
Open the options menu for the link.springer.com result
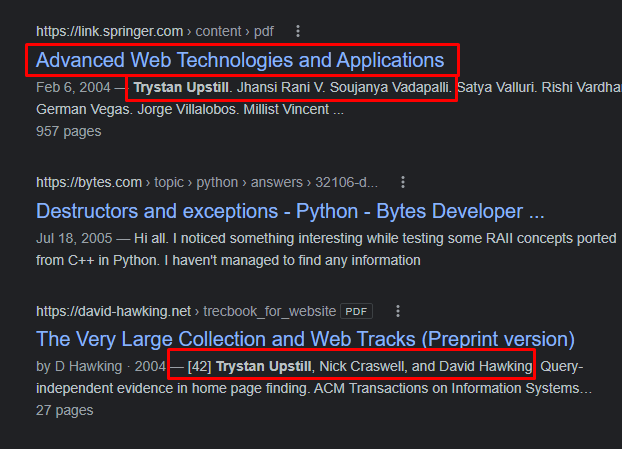[x=298, y=31]
